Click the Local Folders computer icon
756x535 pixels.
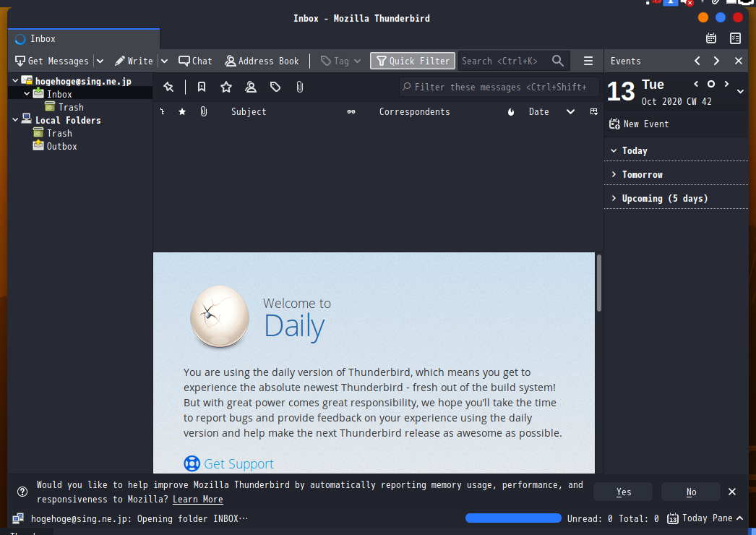click(27, 119)
